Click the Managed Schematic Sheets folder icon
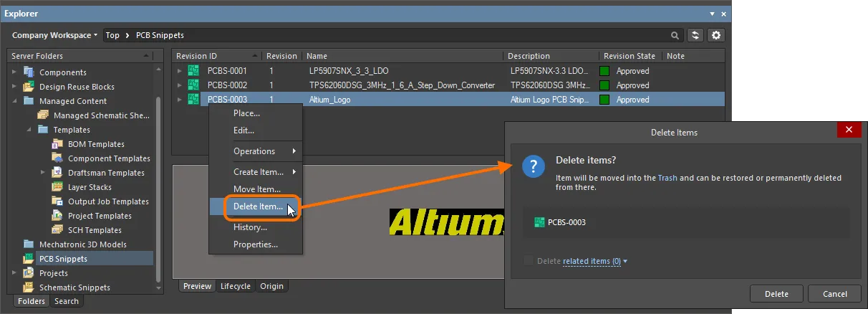Viewport: 868px width, 314px height. (x=43, y=115)
